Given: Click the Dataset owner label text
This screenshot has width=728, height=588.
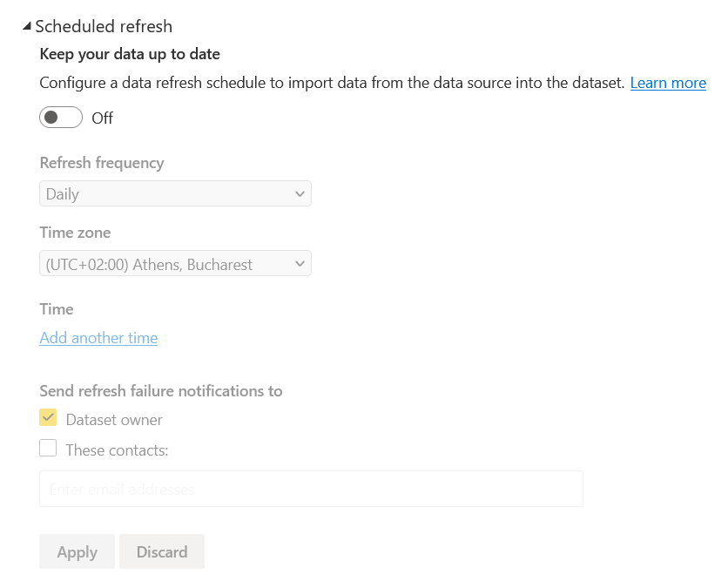Looking at the screenshot, I should coord(114,420).
